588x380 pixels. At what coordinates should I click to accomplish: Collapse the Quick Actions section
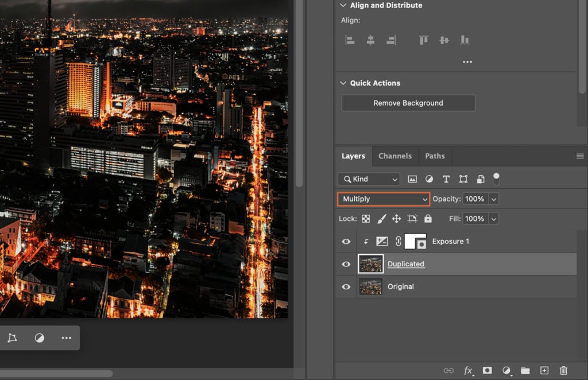tap(343, 83)
